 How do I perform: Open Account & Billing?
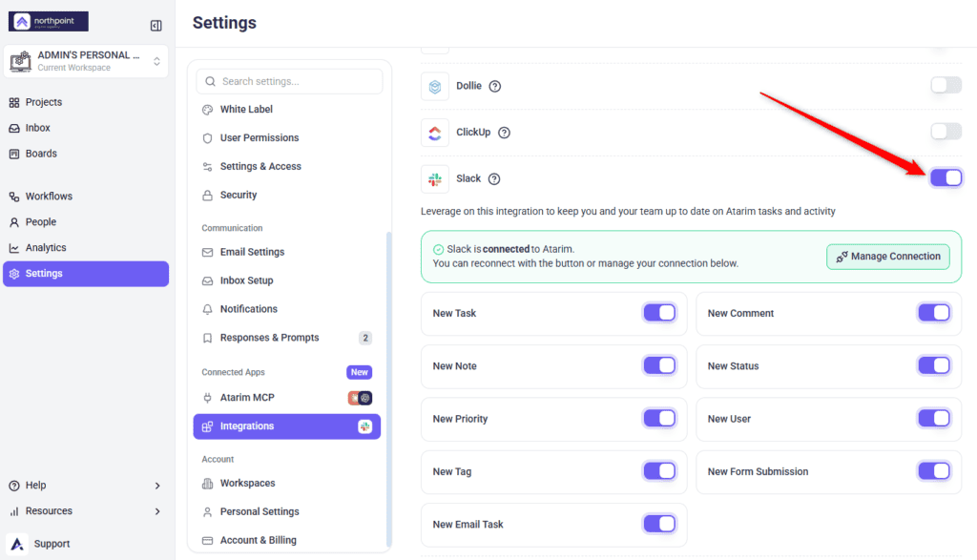287,540
